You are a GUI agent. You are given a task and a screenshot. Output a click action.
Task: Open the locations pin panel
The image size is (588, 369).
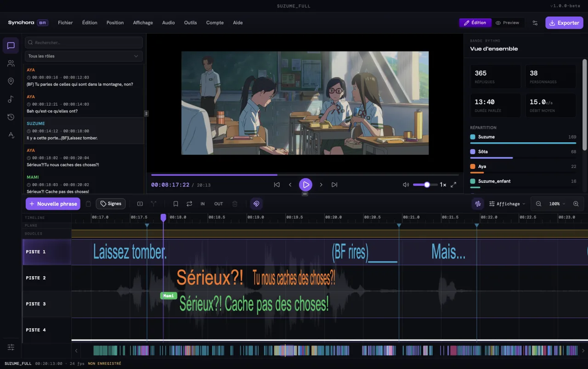point(11,81)
